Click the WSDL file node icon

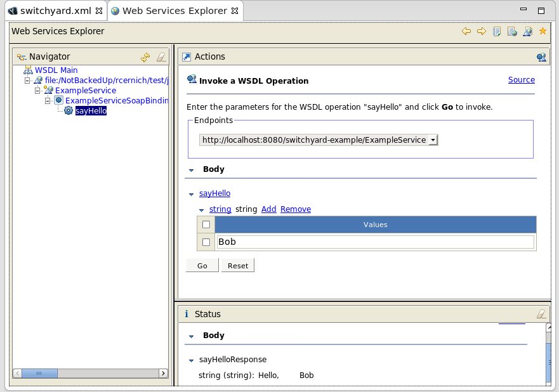(x=38, y=80)
